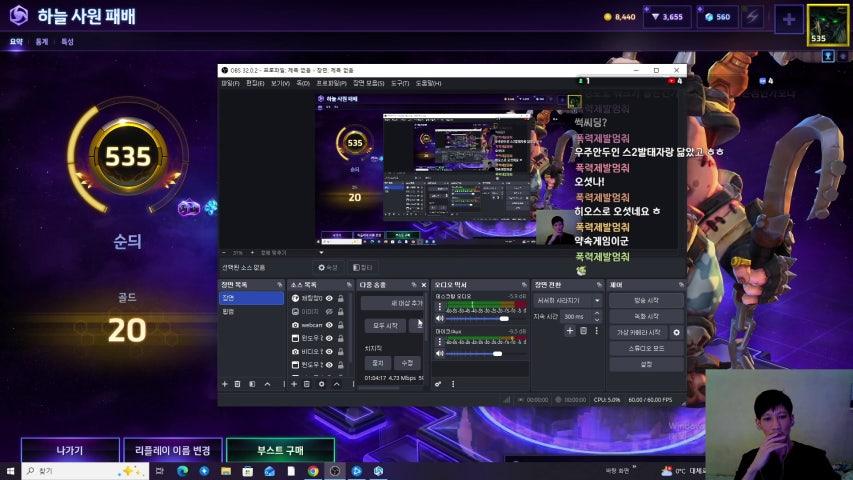Open transition properties three-dots icon

pyautogui.click(x=596, y=331)
